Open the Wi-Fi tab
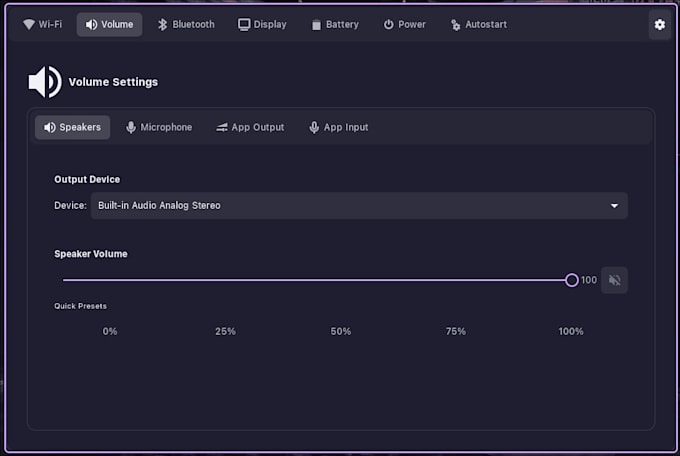This screenshot has height=456, width=680. point(42,25)
